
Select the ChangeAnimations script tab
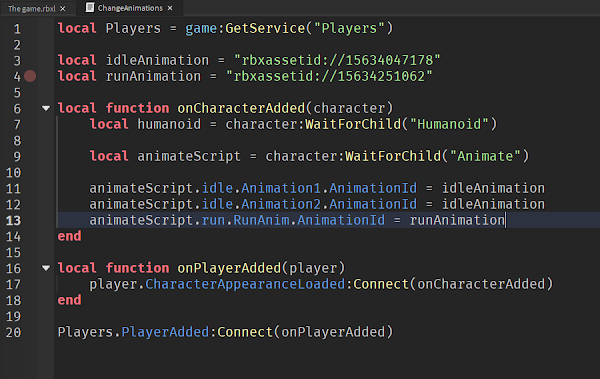130,8
